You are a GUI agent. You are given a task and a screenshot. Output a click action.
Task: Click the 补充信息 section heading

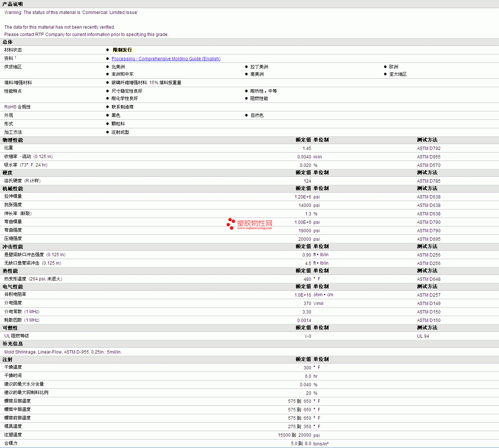click(12, 344)
